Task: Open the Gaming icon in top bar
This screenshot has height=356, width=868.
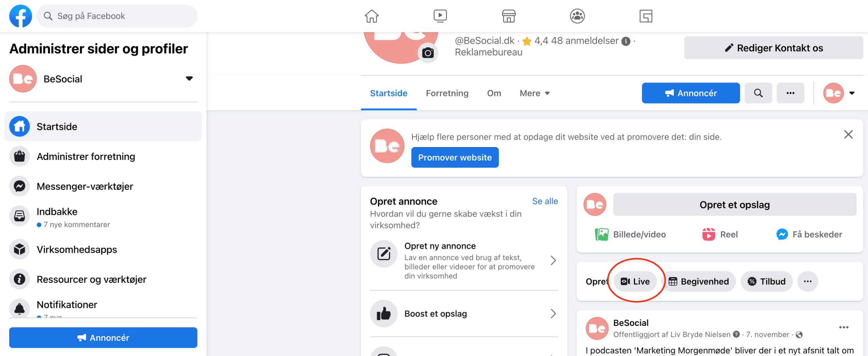Action: click(x=646, y=16)
